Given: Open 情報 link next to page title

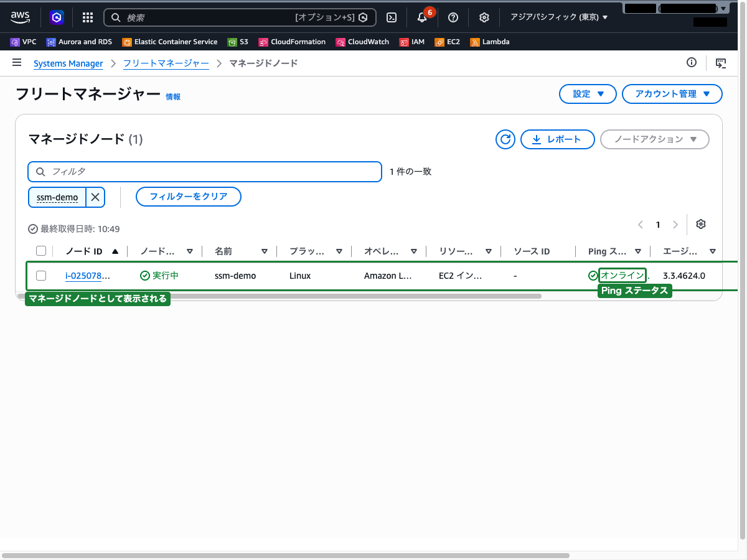Looking at the screenshot, I should [173, 97].
